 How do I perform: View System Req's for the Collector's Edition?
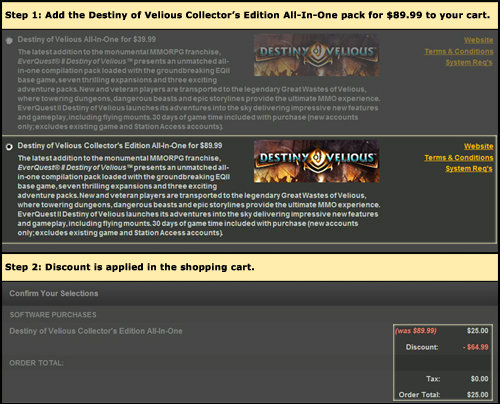469,169
